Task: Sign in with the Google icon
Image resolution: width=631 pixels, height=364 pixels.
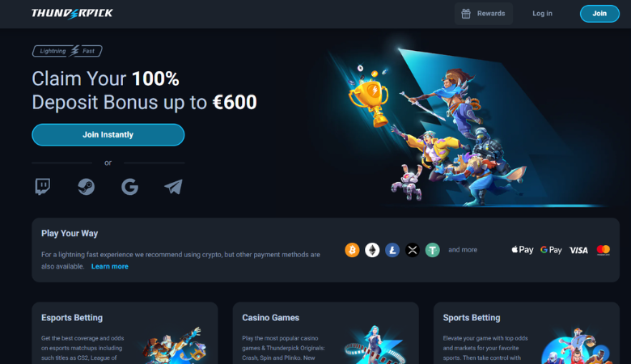Action: (x=130, y=187)
